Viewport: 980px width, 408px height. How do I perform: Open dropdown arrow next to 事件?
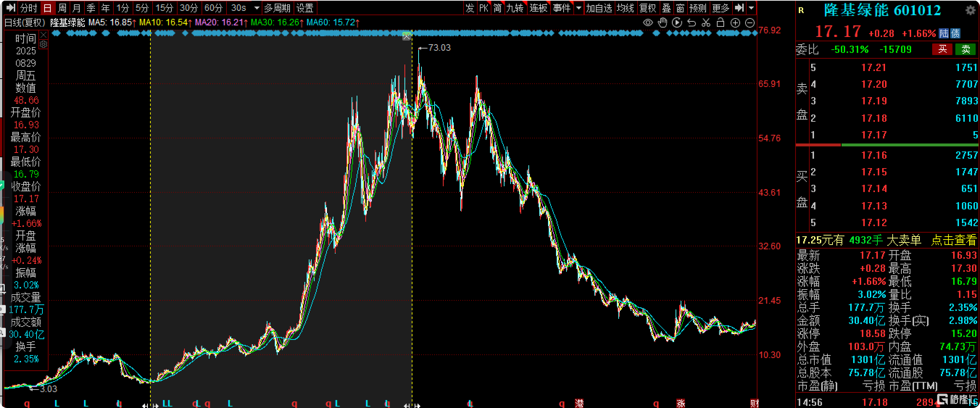pos(579,8)
